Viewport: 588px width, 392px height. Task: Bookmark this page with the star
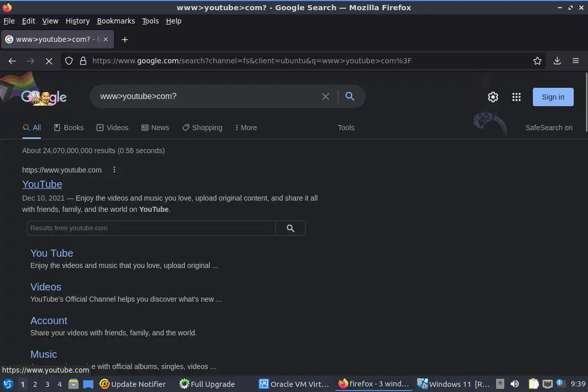(x=537, y=61)
